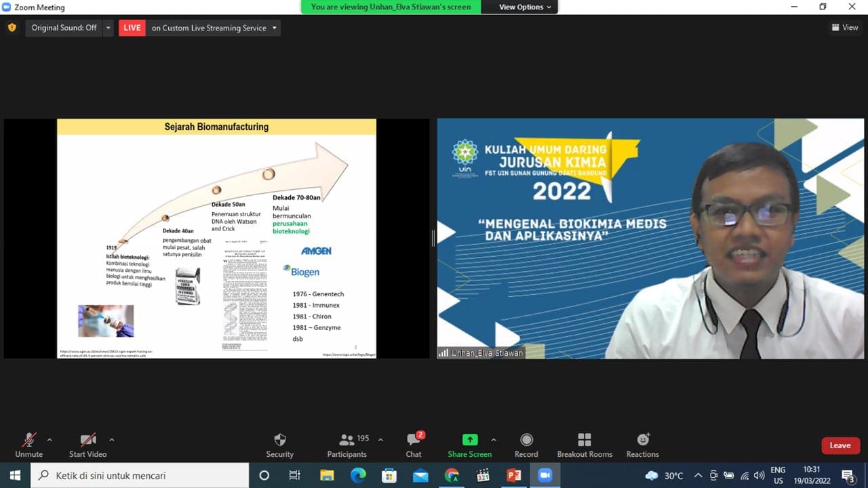868x488 pixels.
Task: Click the encryption shield icon at top-left
Action: point(12,28)
